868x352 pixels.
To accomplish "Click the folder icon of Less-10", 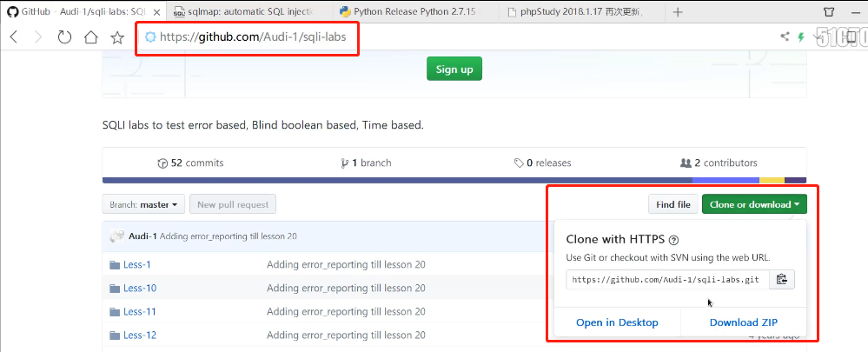I will 115,289.
